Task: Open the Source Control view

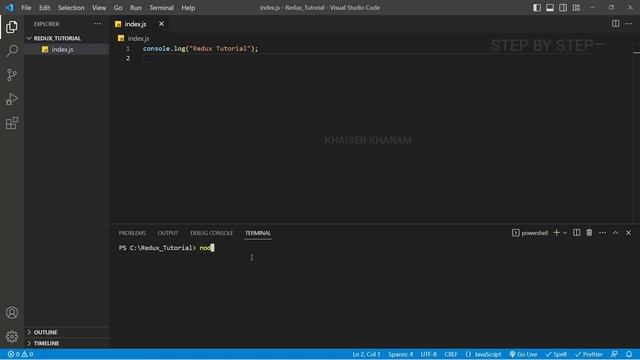Action: pyautogui.click(x=12, y=75)
